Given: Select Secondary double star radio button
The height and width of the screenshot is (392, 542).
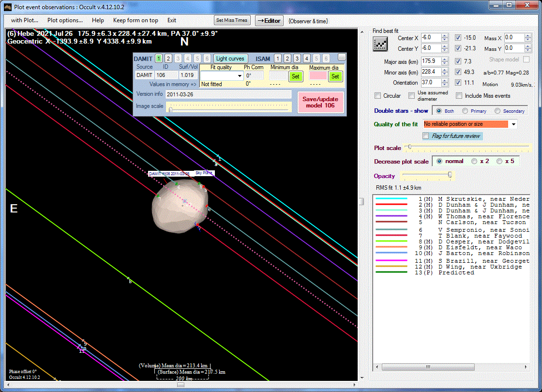Looking at the screenshot, I should [497, 111].
